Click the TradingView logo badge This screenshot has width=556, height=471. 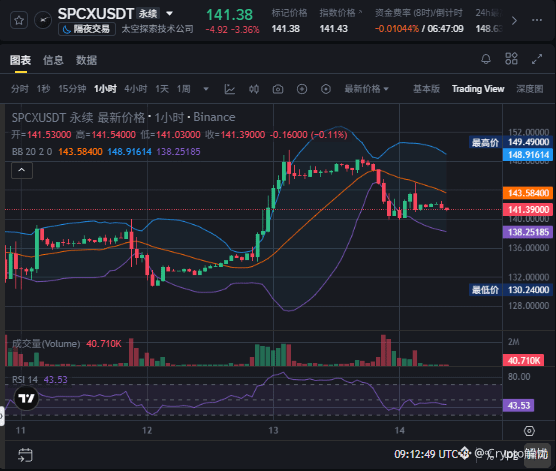coord(27,398)
